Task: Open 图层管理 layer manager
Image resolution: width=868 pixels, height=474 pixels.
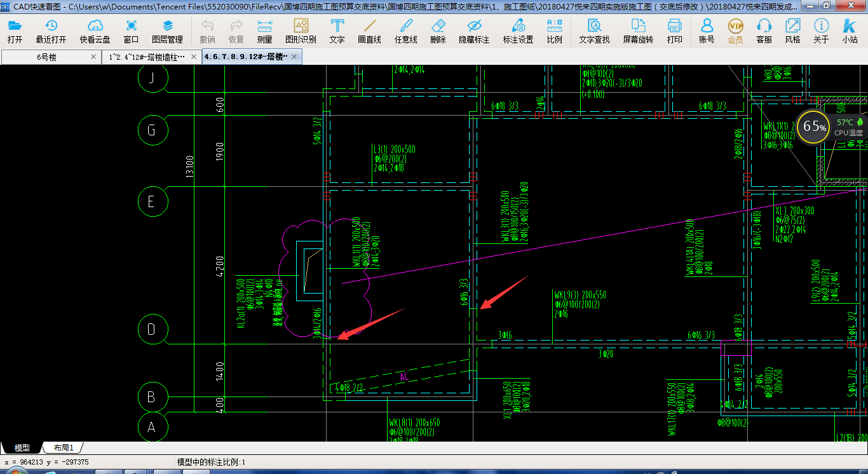Action: coord(168,31)
